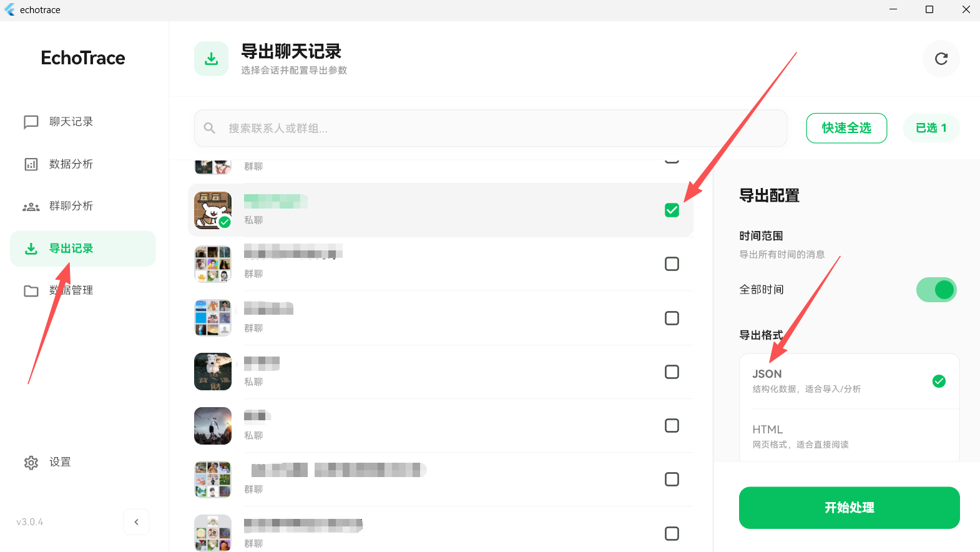Screen dimensions: 980x552
Task: Go to 群聊分析 group analysis
Action: coord(83,206)
